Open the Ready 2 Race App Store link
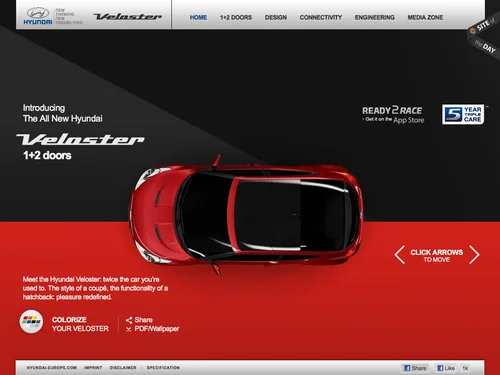Image resolution: width=500 pixels, height=375 pixels. pos(393,115)
